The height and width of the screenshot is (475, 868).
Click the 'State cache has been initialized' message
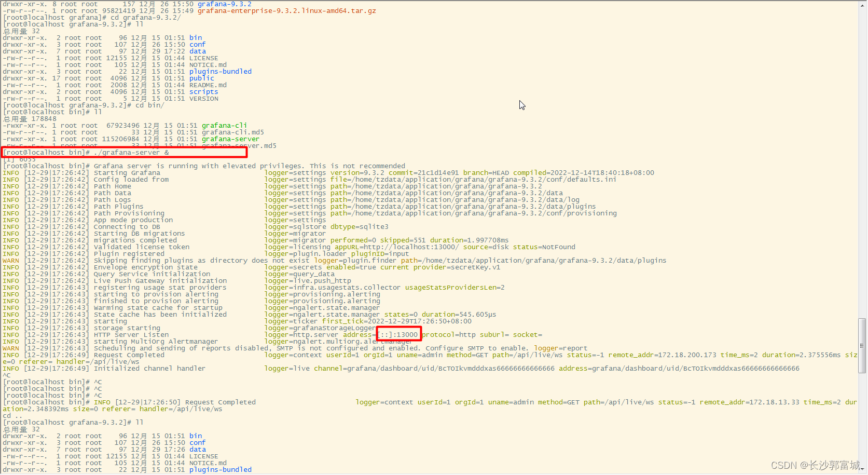(x=160, y=315)
